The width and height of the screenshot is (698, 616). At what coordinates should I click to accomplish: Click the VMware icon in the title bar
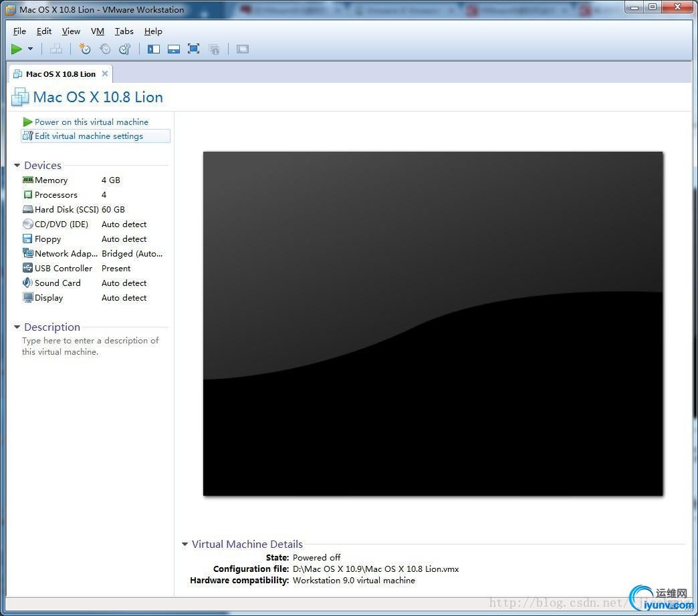(x=10, y=9)
